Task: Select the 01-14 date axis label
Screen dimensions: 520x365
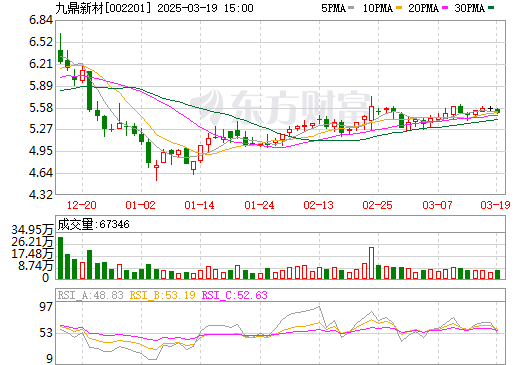Action: [x=200, y=205]
